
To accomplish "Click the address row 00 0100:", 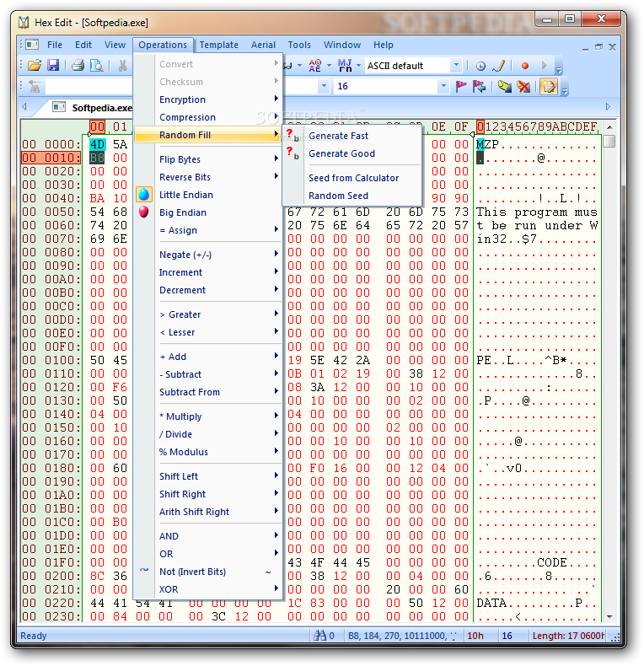I will (51, 360).
